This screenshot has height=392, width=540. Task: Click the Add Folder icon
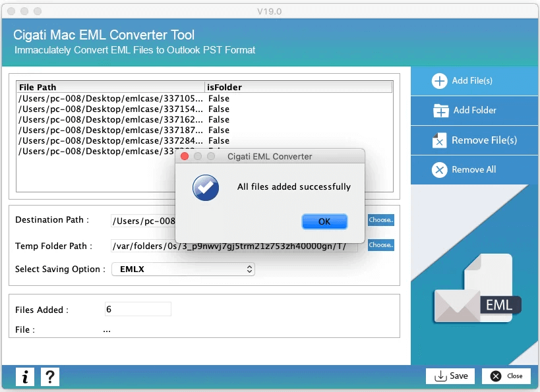pos(441,111)
